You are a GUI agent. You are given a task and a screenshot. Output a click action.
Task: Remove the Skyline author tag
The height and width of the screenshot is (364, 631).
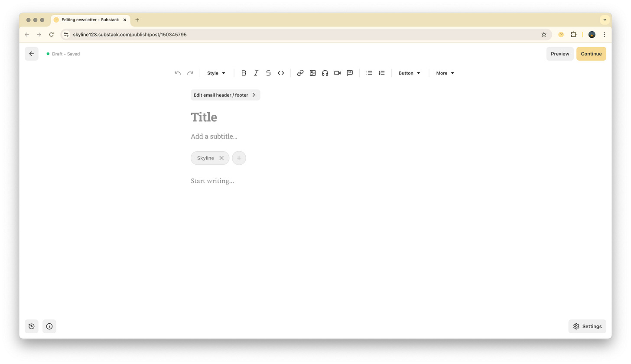click(x=221, y=158)
